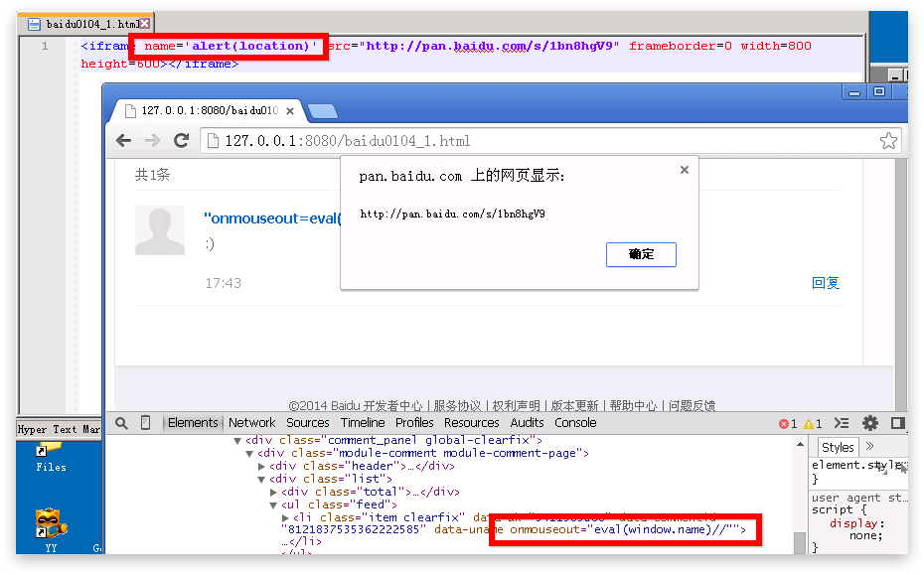Close the baidu0104_1.html editor tab

point(144,24)
